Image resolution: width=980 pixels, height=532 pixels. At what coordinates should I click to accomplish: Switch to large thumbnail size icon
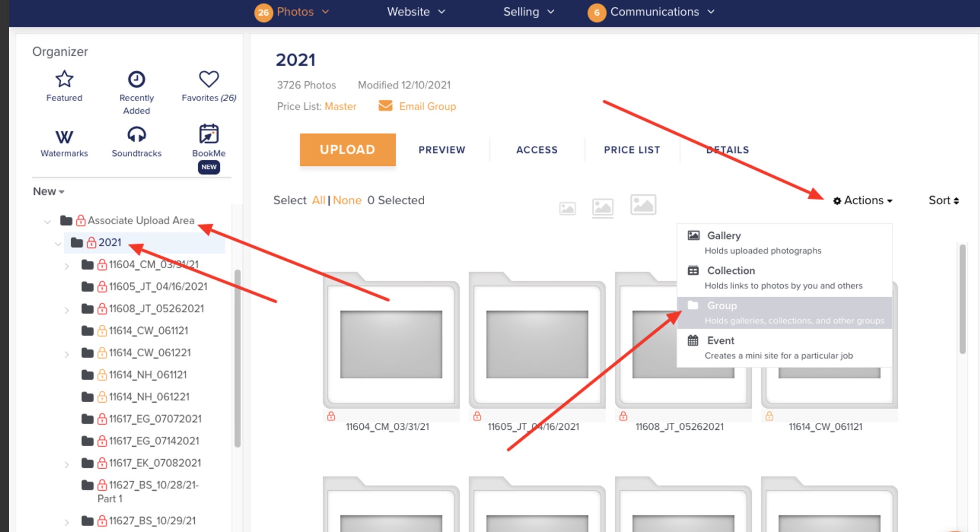click(x=643, y=204)
